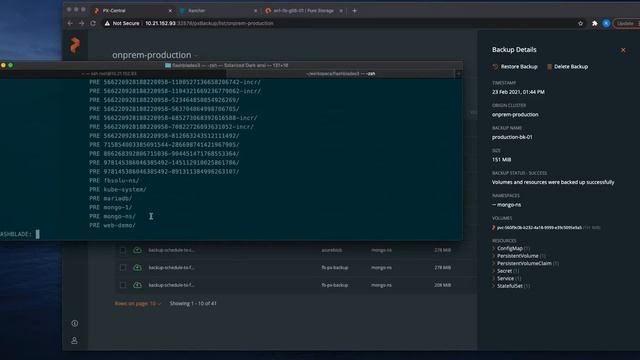
Task: Click the browser back arrow
Action: coord(70,23)
